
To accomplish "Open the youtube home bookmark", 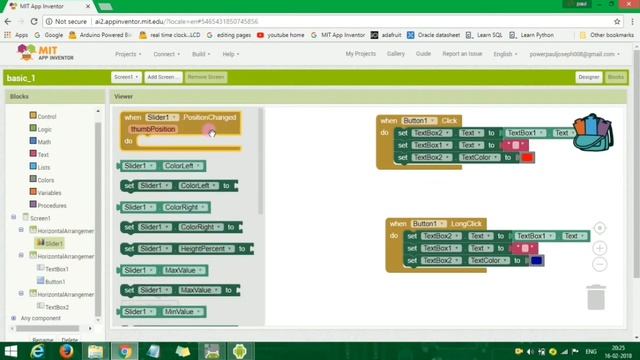I will pyautogui.click(x=281, y=35).
